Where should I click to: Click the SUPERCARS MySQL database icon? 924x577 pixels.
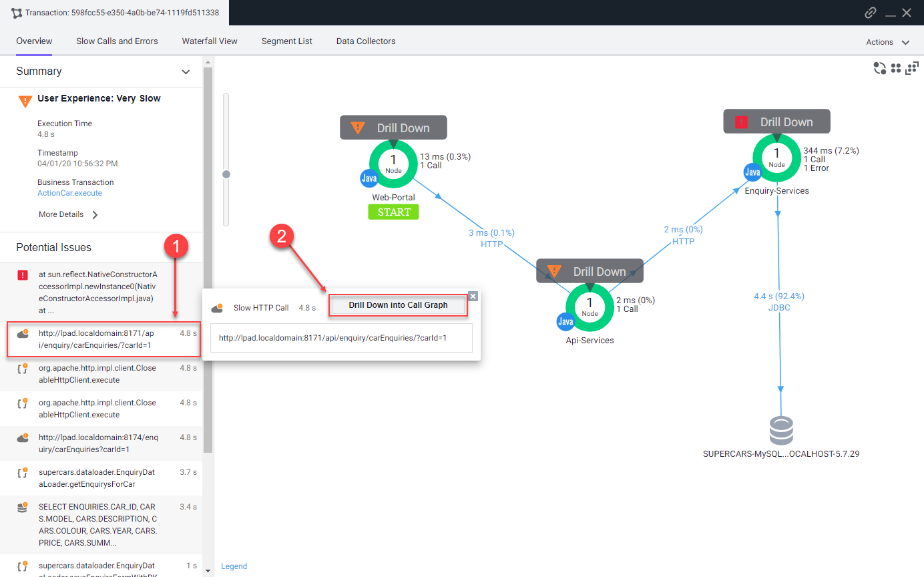coord(781,431)
